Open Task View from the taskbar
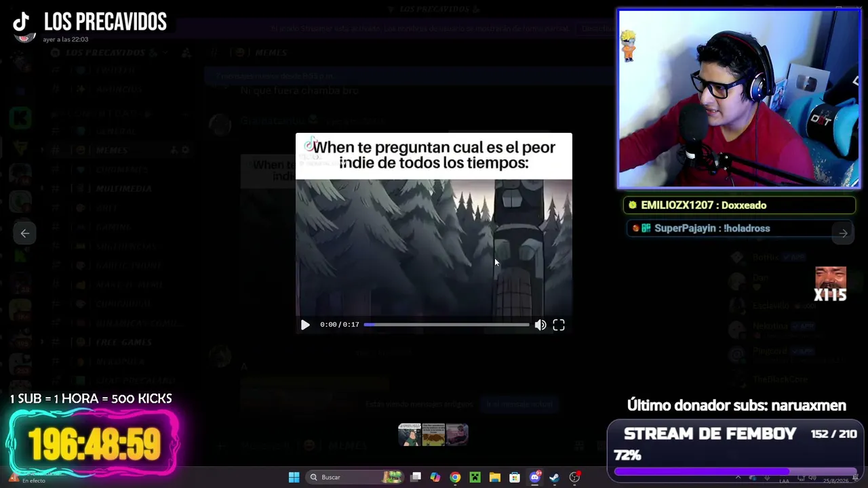 [416, 477]
